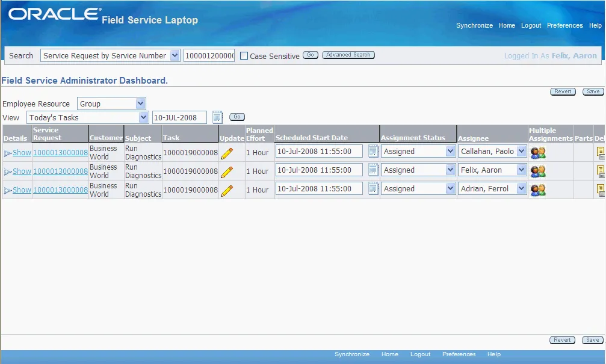Open the Today's Tasks view dropdown

coord(87,117)
